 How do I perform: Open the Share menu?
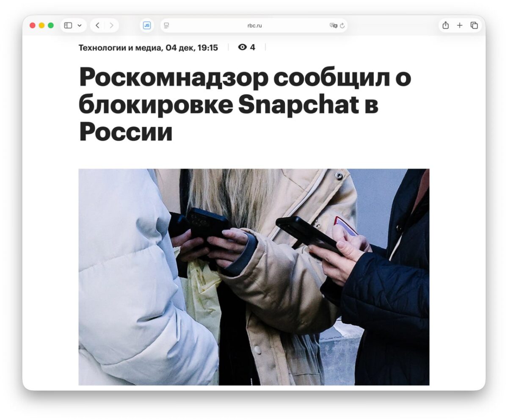click(445, 25)
